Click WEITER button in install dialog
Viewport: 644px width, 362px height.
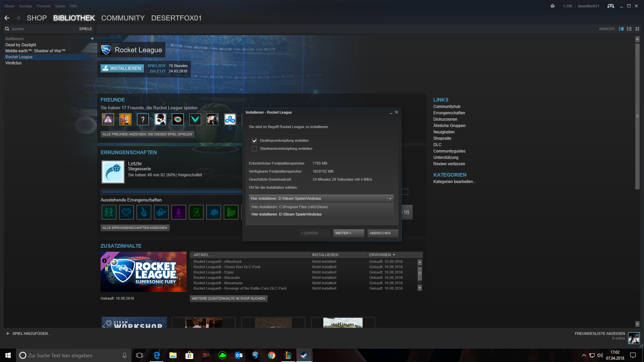click(348, 233)
